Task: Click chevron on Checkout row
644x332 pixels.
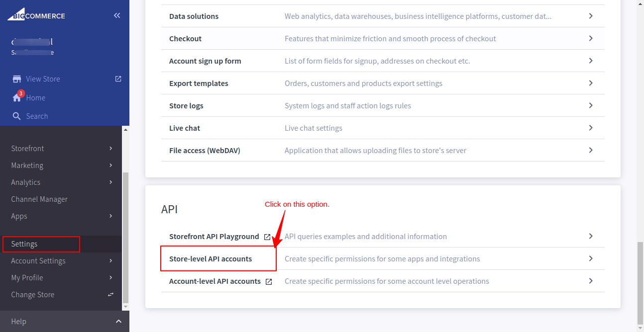Action: pyautogui.click(x=591, y=38)
